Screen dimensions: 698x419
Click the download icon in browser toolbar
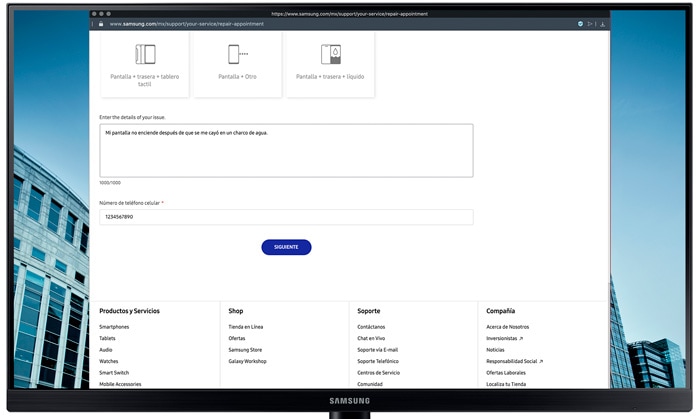point(603,23)
